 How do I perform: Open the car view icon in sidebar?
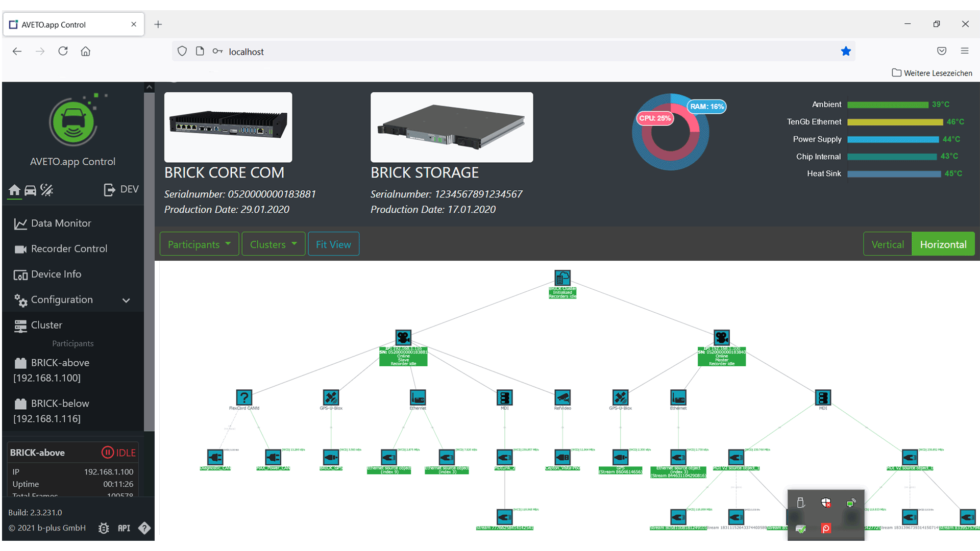click(x=31, y=190)
